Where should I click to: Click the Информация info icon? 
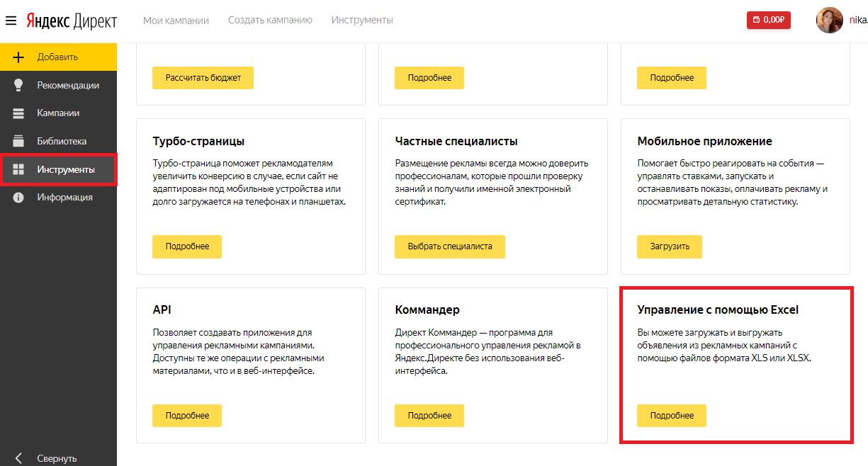pos(19,198)
